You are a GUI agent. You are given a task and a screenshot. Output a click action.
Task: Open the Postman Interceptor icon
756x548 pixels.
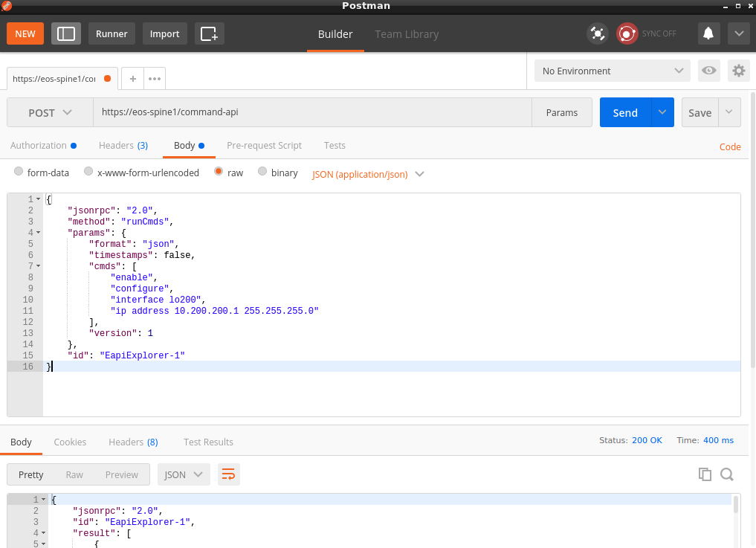(597, 33)
